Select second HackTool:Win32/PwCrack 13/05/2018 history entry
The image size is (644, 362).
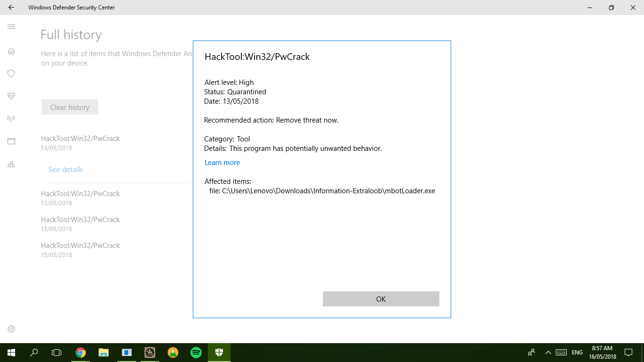click(x=81, y=198)
